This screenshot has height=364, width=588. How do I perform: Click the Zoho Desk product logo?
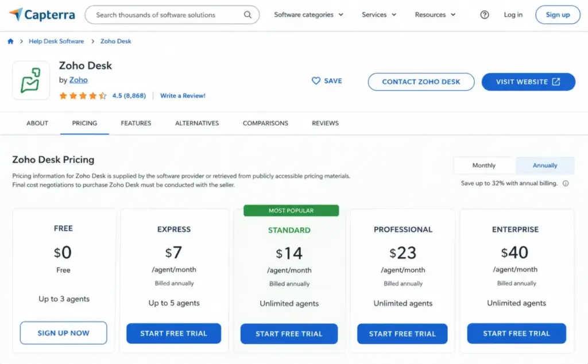pyautogui.click(x=31, y=80)
